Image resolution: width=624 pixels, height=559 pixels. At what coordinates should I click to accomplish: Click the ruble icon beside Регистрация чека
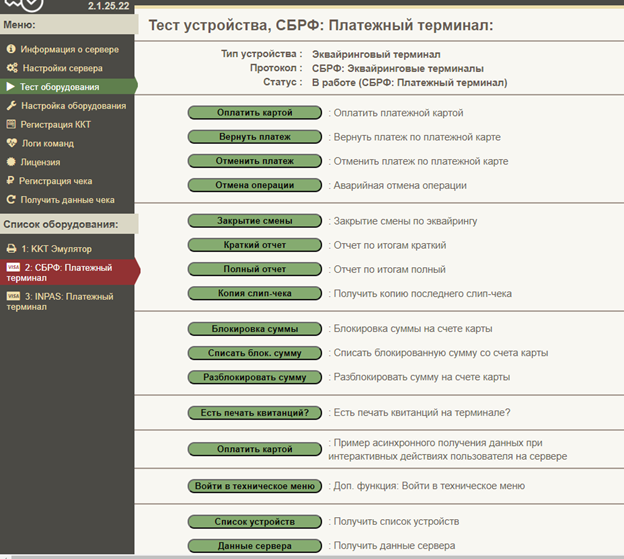coord(10,181)
